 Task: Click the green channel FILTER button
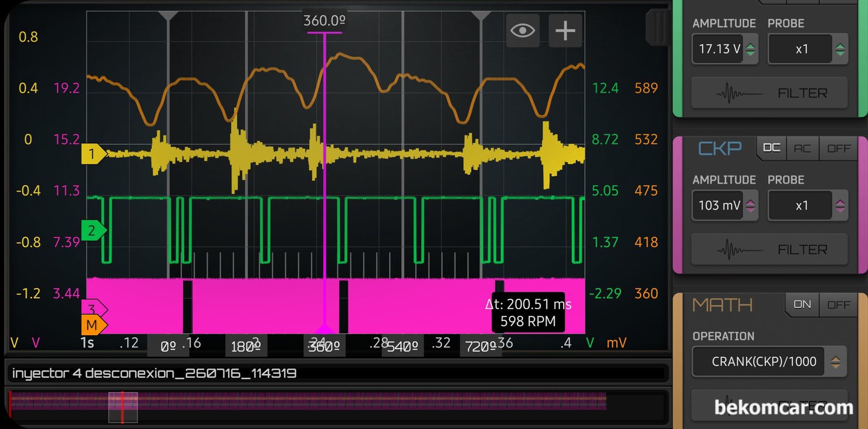click(769, 93)
